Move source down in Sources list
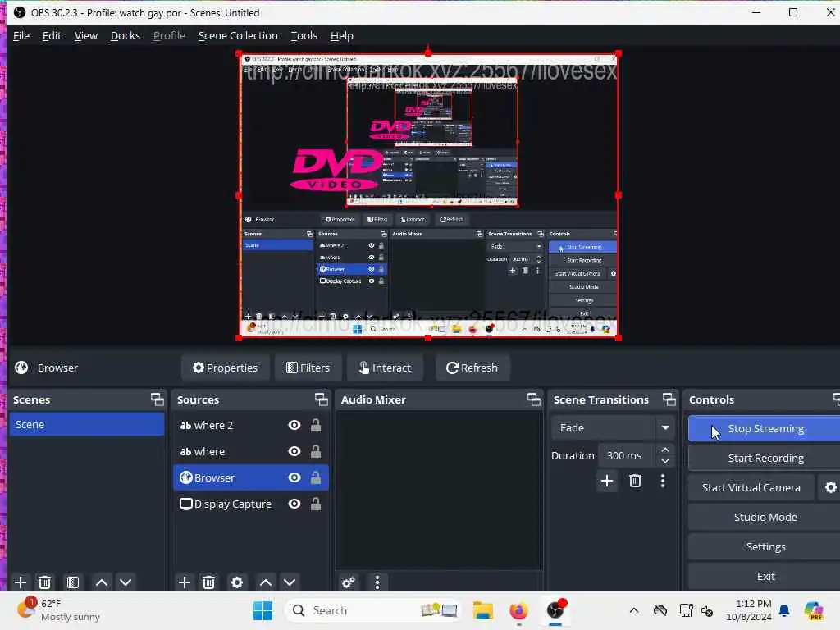The image size is (840, 630). pos(290,582)
